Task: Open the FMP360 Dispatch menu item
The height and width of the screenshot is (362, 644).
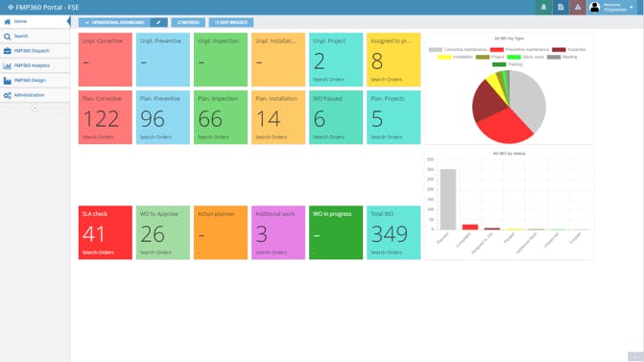Action: pyautogui.click(x=35, y=51)
